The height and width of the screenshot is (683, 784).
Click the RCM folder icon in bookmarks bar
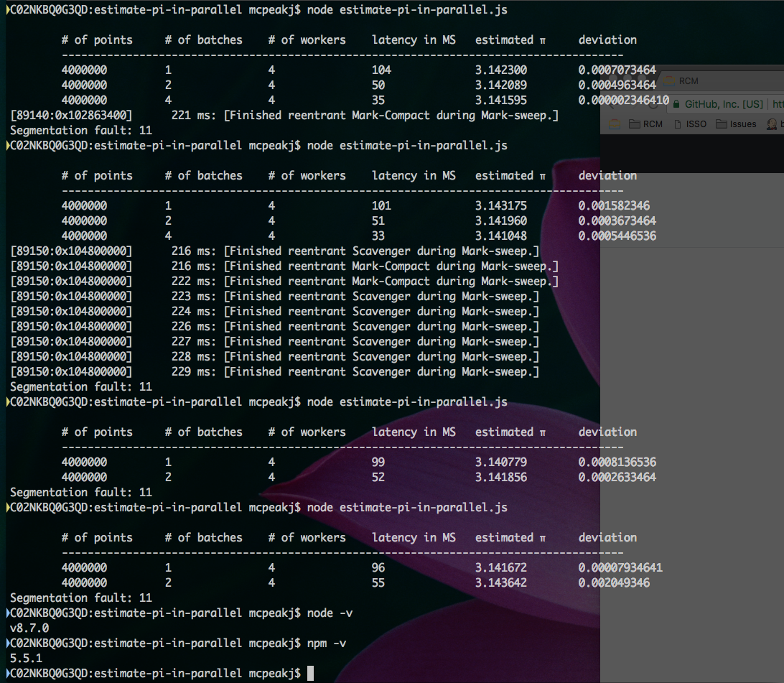pyautogui.click(x=635, y=124)
